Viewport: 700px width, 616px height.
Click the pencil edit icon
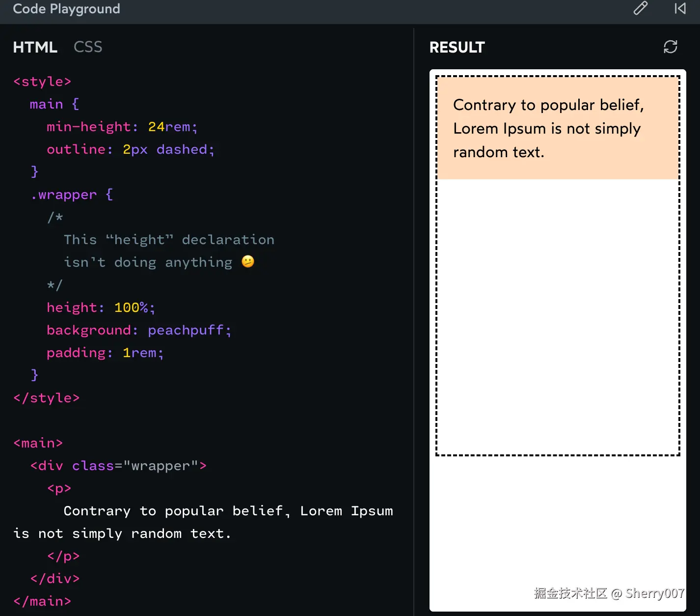pos(640,8)
